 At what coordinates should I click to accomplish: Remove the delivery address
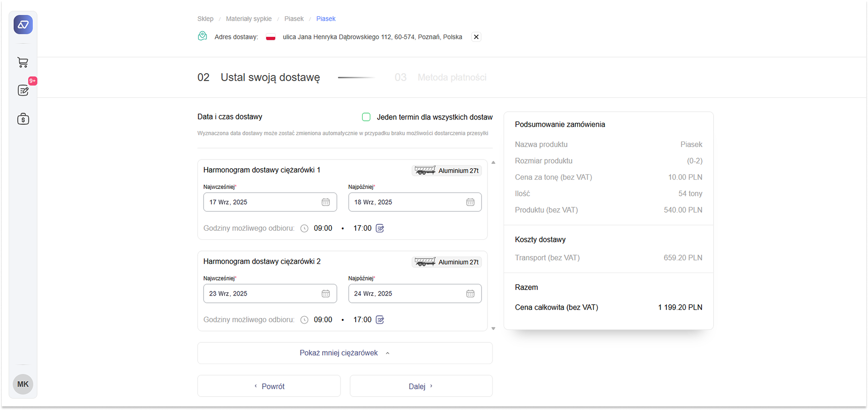476,37
